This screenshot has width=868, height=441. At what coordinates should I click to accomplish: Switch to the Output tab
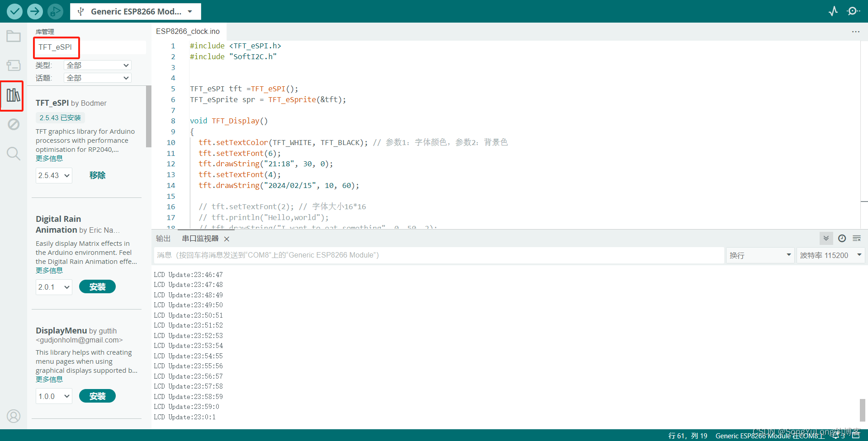click(x=163, y=239)
